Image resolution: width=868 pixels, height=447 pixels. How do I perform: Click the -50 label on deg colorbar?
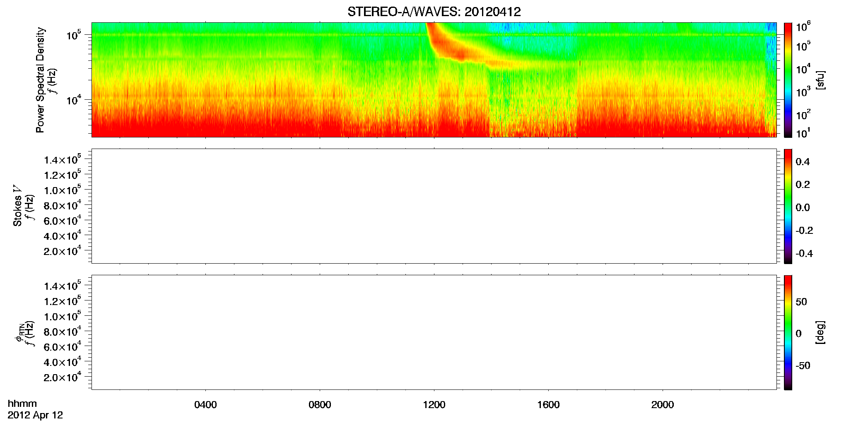(x=803, y=365)
